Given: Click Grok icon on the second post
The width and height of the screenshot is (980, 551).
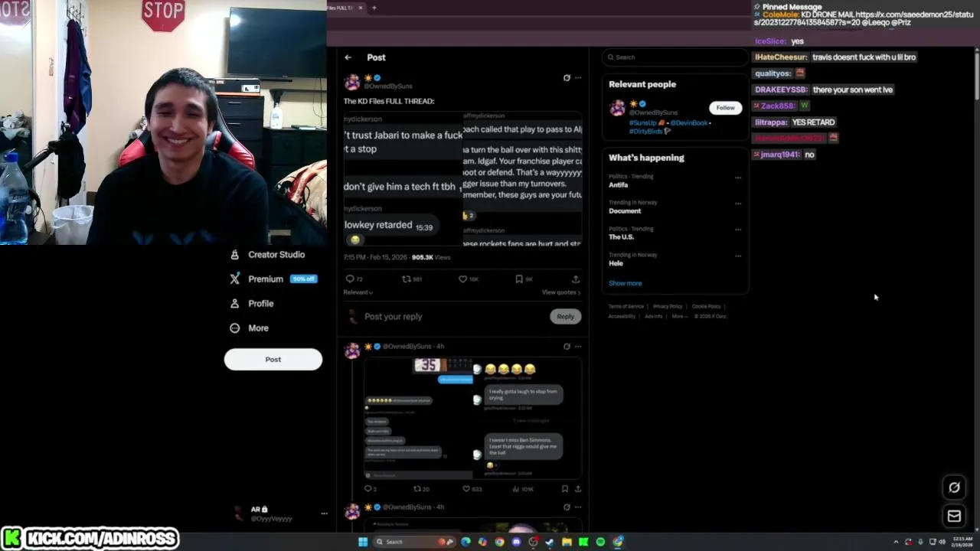Looking at the screenshot, I should [x=567, y=346].
